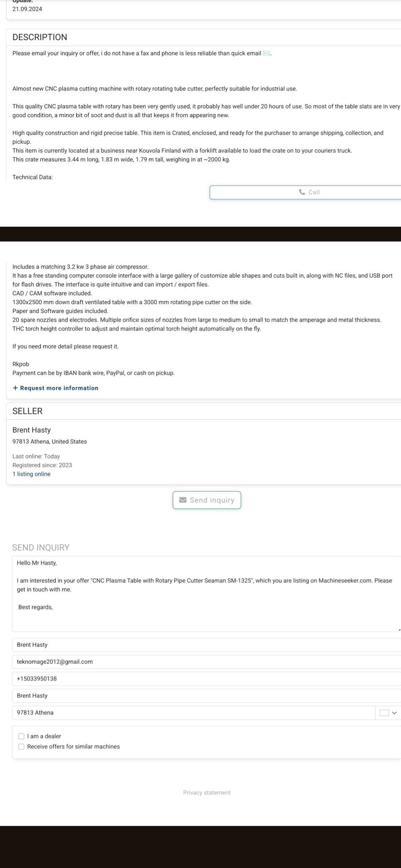Click the phone icon in the Call button
Viewport: 401px width, 868px height.
pyautogui.click(x=302, y=192)
